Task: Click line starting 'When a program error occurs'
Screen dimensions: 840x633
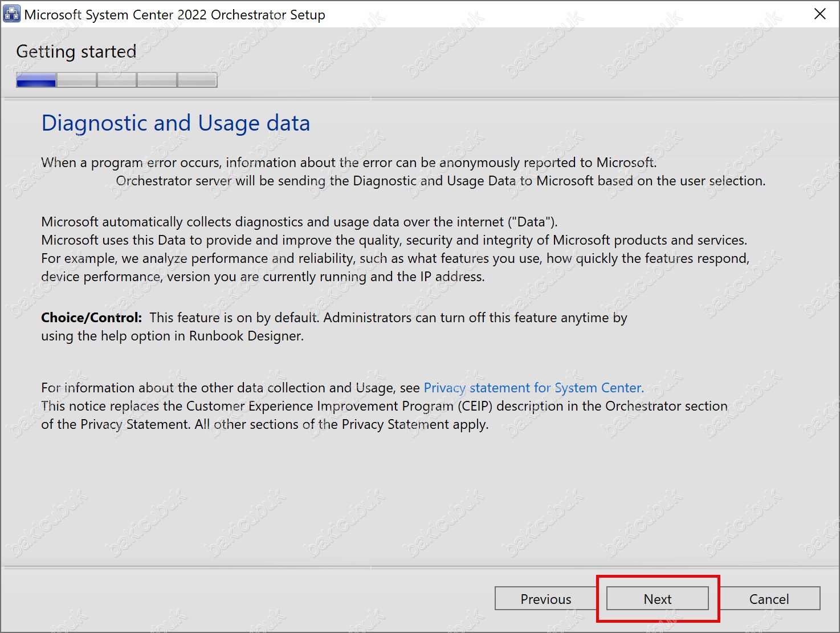Action: (349, 163)
